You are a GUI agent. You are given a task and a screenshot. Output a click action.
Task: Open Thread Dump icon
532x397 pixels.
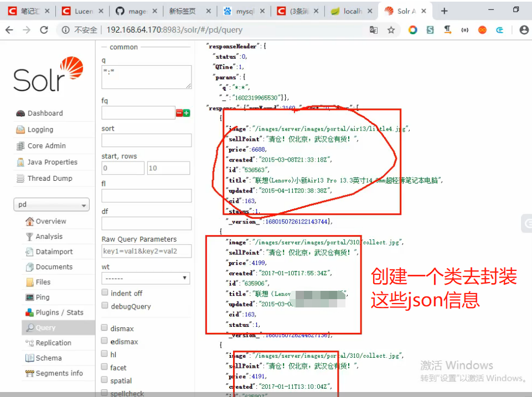(20, 178)
